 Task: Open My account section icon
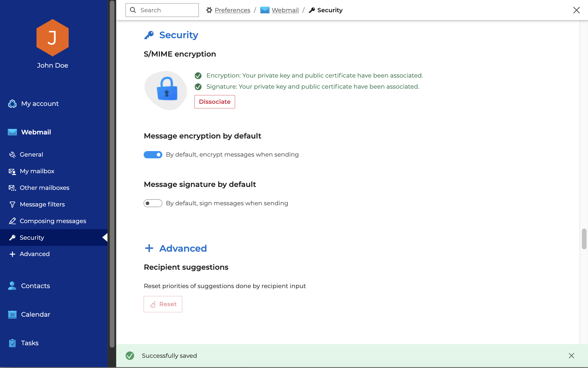coord(12,104)
